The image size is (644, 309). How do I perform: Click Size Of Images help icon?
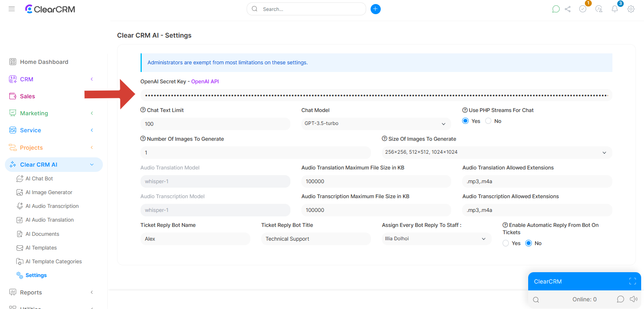coord(384,139)
